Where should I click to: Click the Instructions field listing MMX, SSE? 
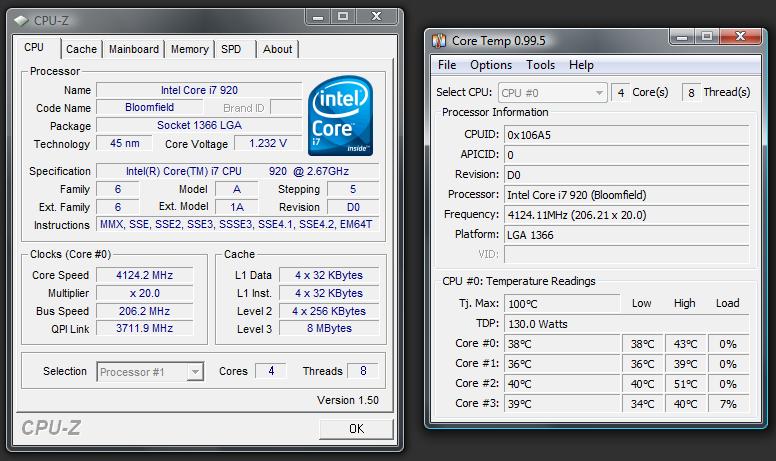click(237, 225)
